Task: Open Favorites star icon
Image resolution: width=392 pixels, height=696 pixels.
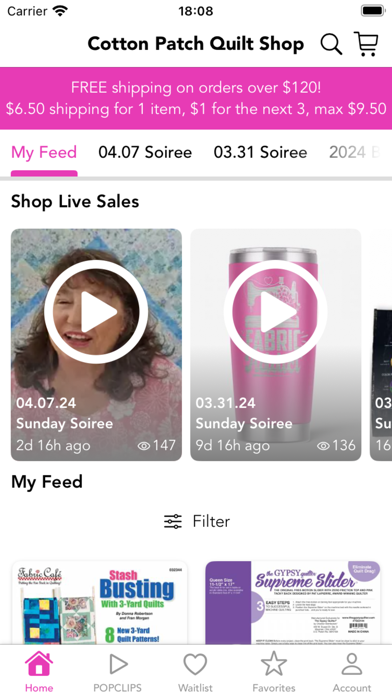Action: click(x=274, y=664)
